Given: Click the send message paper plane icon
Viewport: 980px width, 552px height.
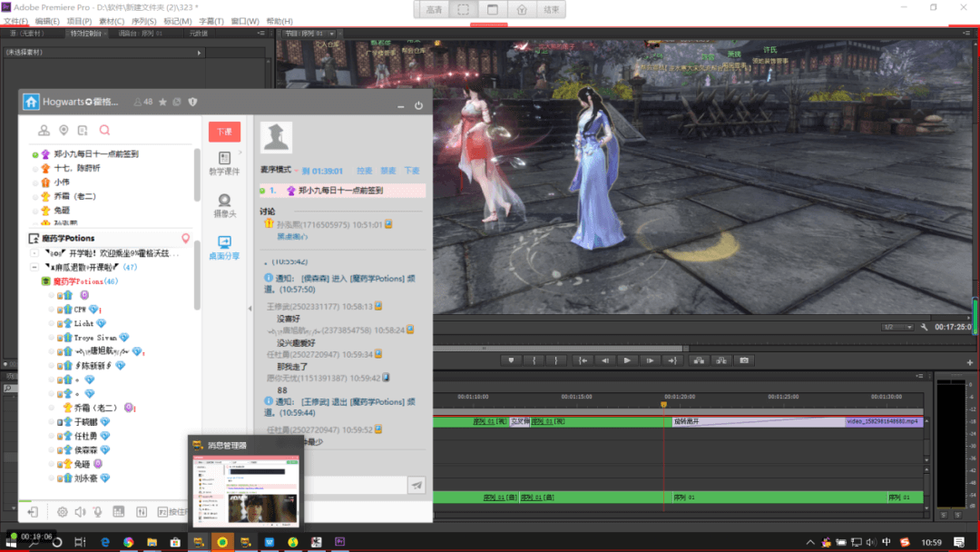Looking at the screenshot, I should 416,486.
